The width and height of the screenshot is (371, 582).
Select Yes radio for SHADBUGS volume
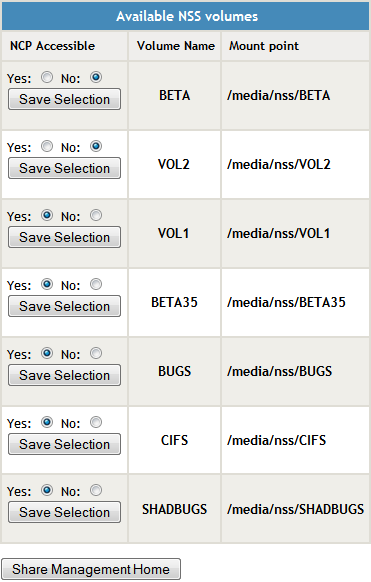point(47,490)
